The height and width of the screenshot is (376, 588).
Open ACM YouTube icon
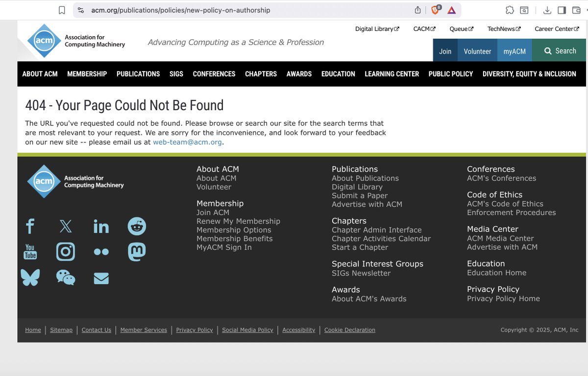[x=30, y=252]
